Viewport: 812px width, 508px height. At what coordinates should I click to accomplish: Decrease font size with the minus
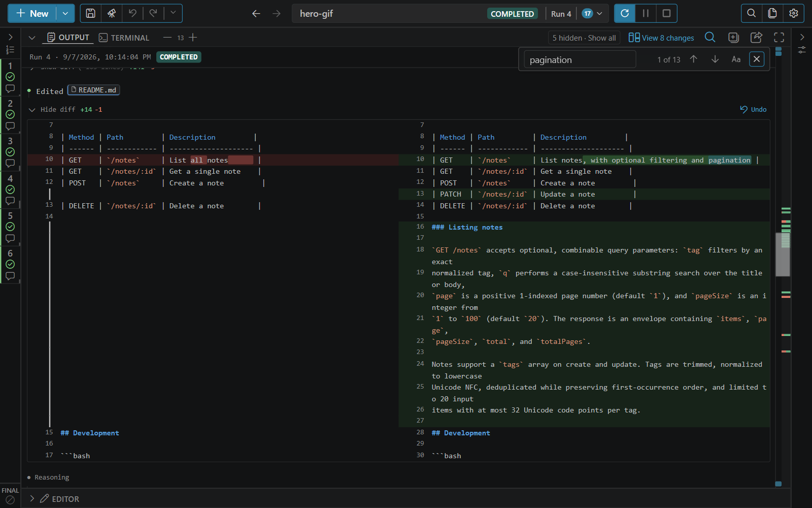pyautogui.click(x=167, y=38)
